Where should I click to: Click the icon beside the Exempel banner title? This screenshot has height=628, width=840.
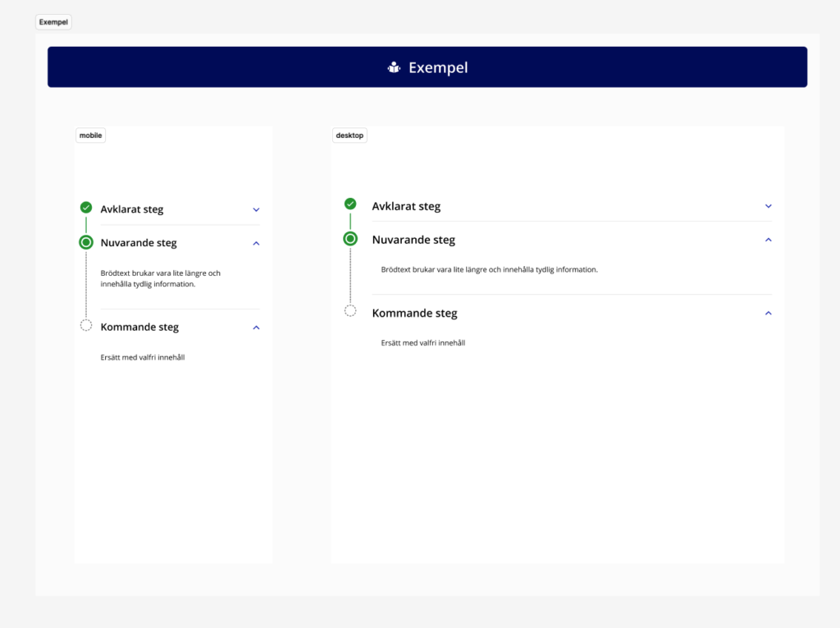coord(394,67)
